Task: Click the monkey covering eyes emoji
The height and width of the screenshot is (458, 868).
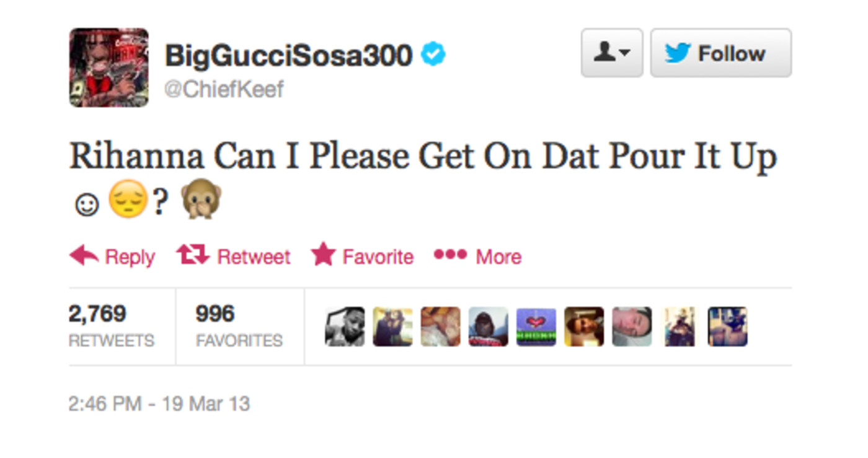Action: [200, 200]
